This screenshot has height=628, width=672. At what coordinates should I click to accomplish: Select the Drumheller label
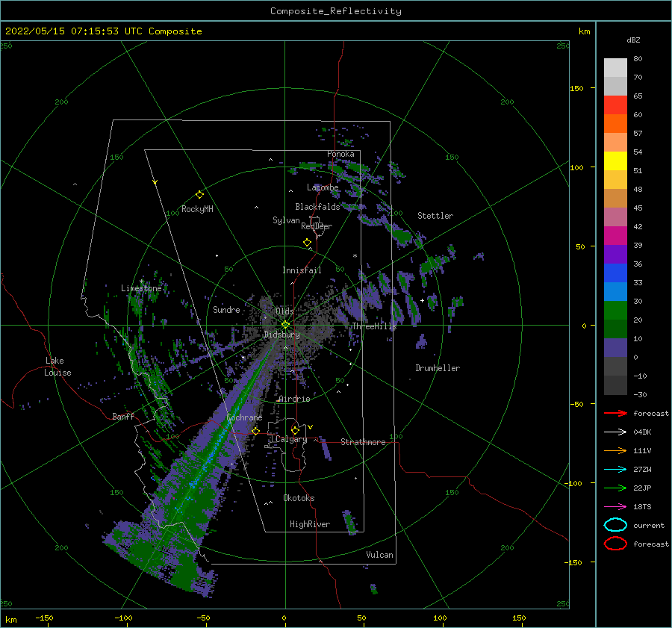coord(438,368)
